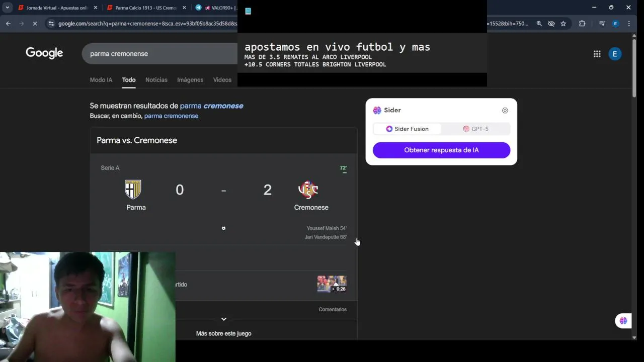Open the tab search dropdown arrow

(8, 8)
